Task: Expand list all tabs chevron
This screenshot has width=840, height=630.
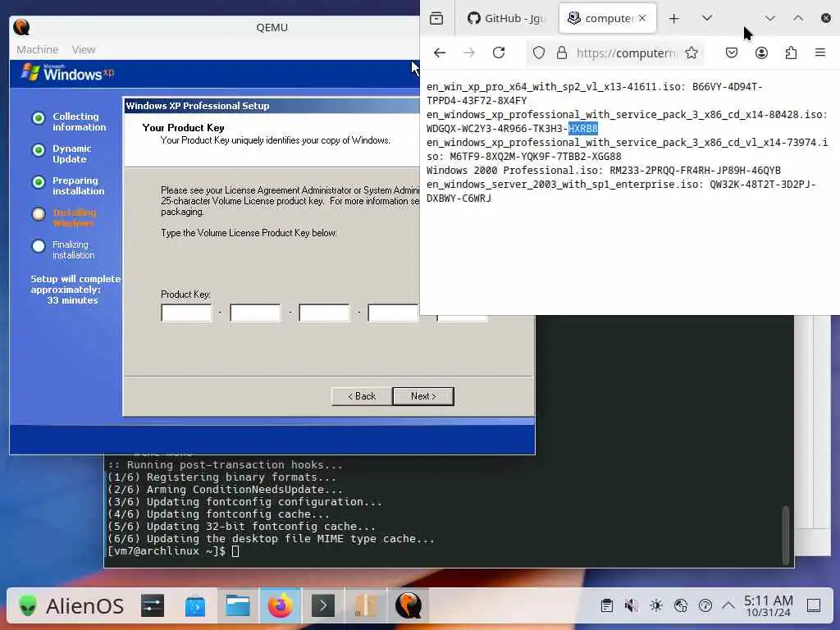Action: (x=707, y=18)
